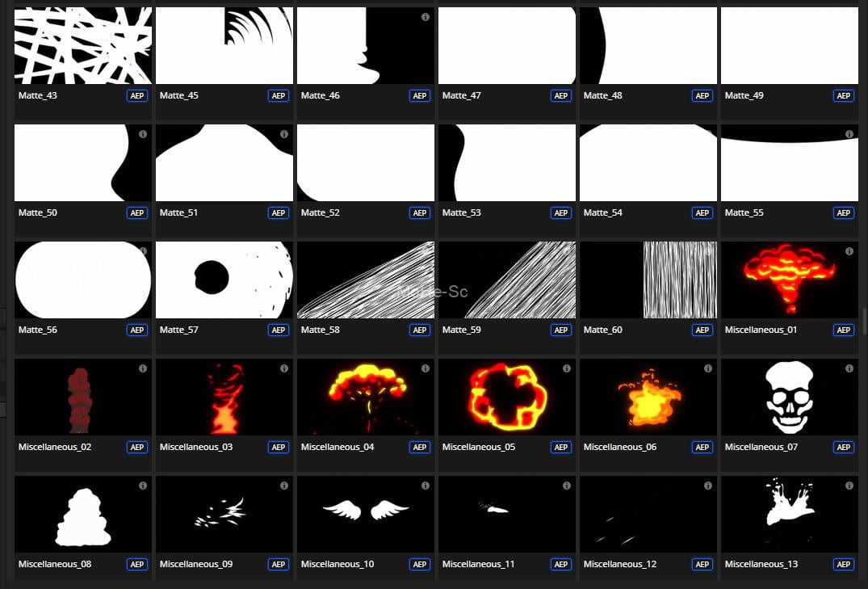This screenshot has width=868, height=589.
Task: Click info icon on Miscellaneous_04 explosion thumbnail
Action: pyautogui.click(x=426, y=368)
